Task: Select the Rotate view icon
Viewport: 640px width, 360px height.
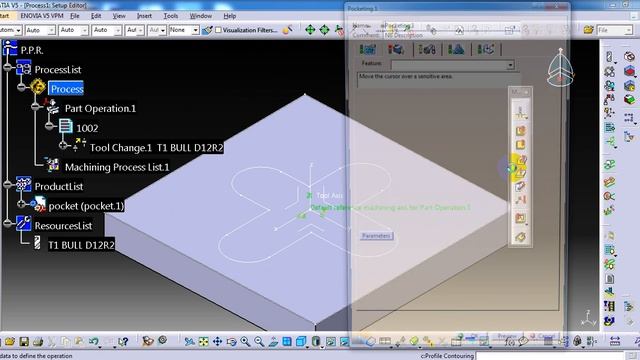Action: (x=231, y=341)
